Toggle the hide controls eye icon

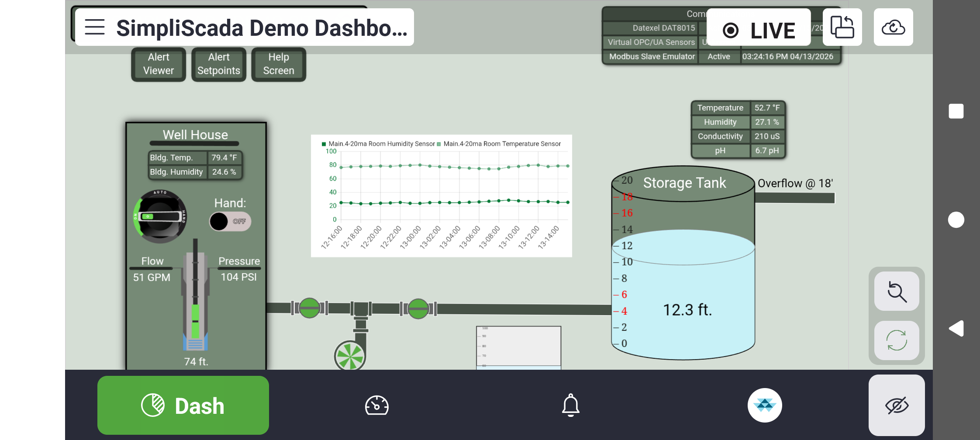[x=897, y=405]
